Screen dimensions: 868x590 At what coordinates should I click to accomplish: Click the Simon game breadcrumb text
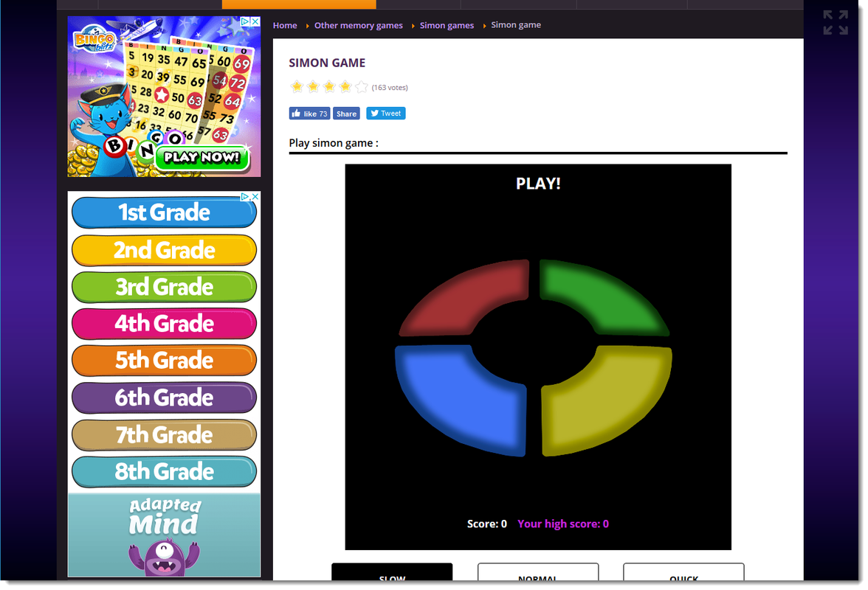coord(516,25)
